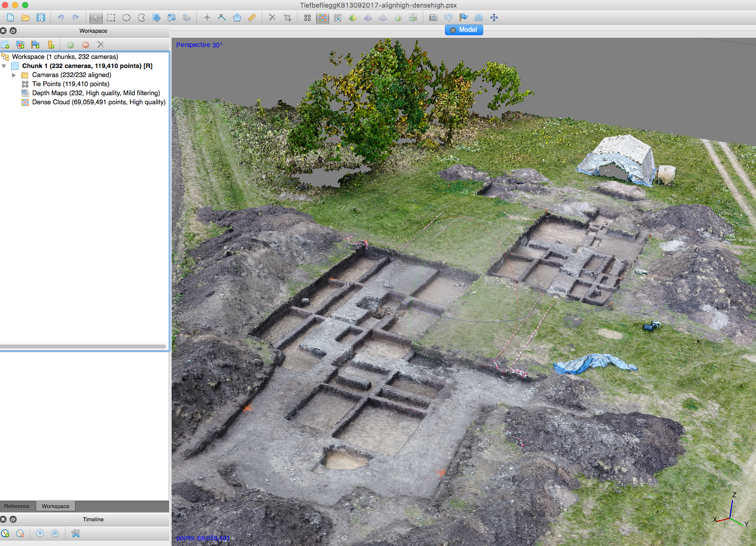Float the Workspace panel

tap(13, 31)
